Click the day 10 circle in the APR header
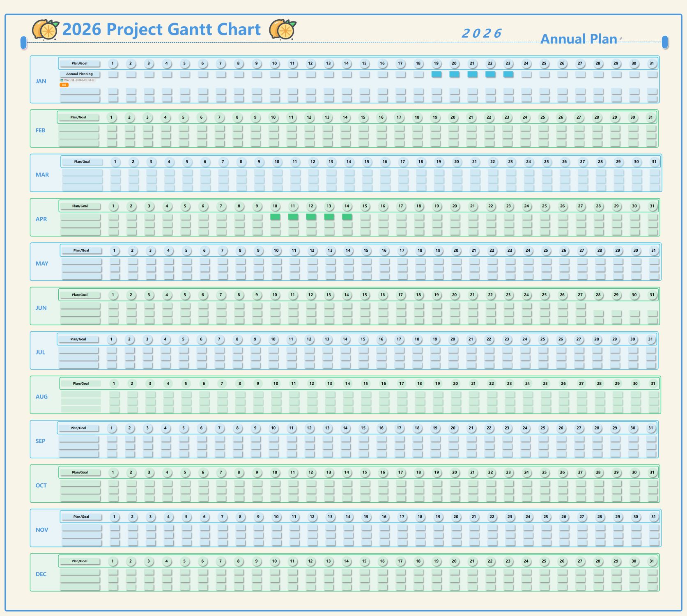Image resolution: width=687 pixels, height=616 pixels. (274, 206)
